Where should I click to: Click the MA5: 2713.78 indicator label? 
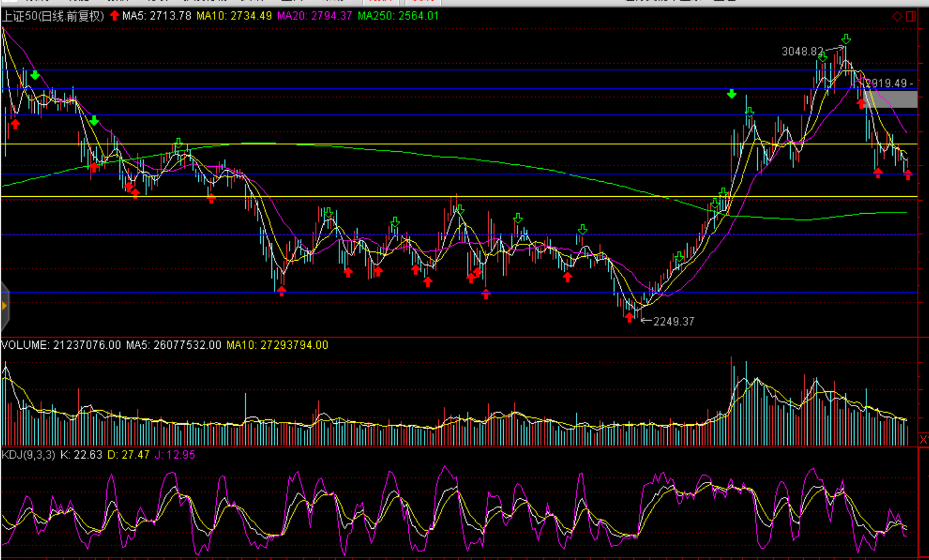click(x=156, y=16)
